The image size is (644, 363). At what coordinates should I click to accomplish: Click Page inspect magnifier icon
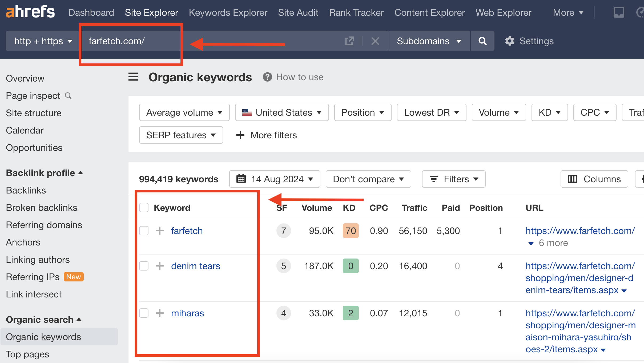68,96
